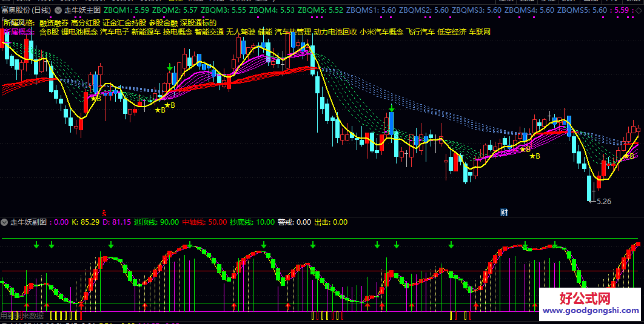The width and height of the screenshot is (644, 324).
Task: Select the 出击: 0.00 reading
Action: pyautogui.click(x=331, y=222)
